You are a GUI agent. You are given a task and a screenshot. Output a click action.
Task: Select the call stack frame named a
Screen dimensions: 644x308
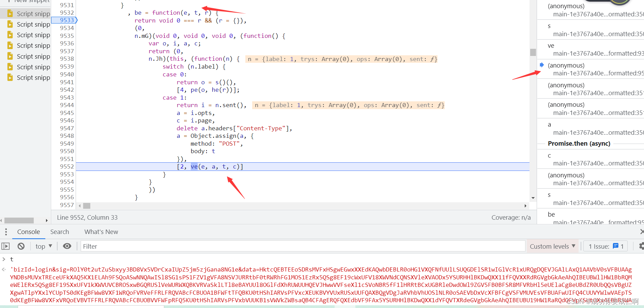point(591,129)
